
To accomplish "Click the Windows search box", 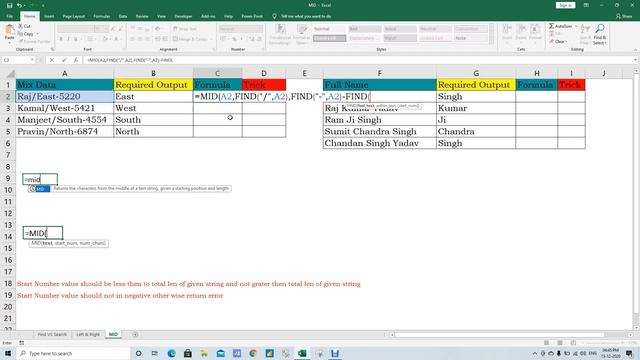I will (73, 353).
